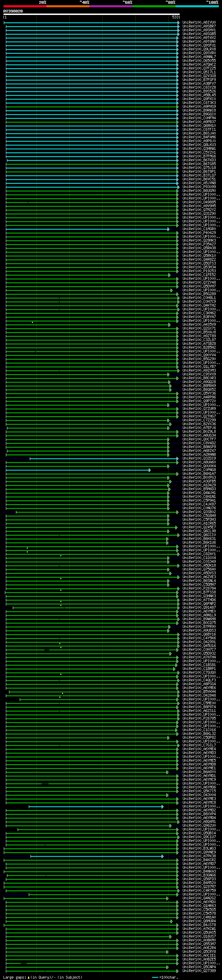Select alignment bar for UniRef100_C6SYZ8
Screen dimensions: 222x980
click(92, 88)
